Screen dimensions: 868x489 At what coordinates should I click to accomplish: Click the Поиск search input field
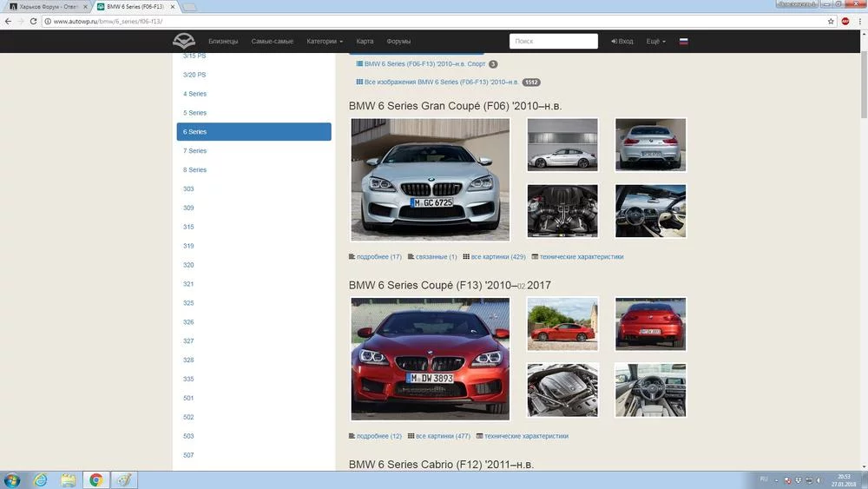[553, 41]
